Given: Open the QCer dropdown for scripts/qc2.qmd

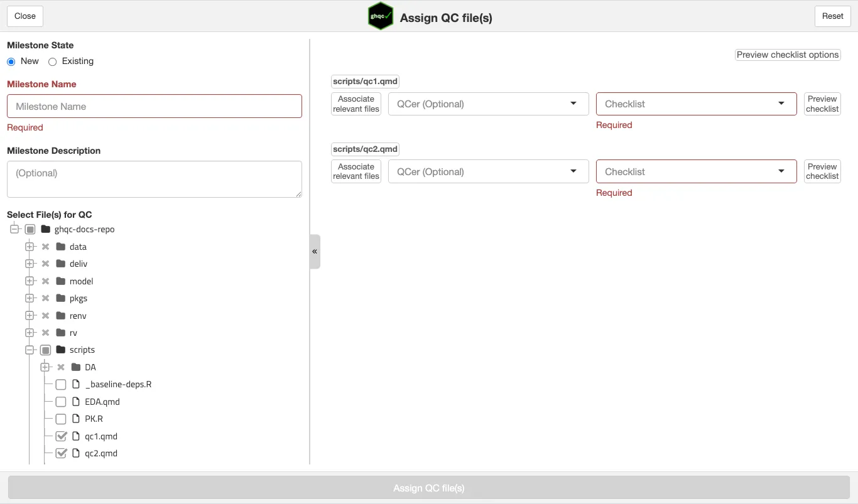Looking at the screenshot, I should (x=488, y=171).
